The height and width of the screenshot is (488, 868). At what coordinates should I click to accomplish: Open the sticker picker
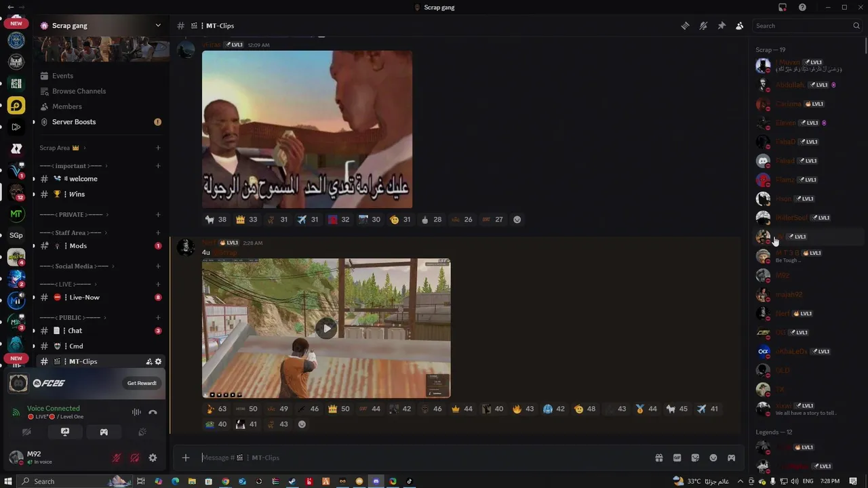click(695, 457)
